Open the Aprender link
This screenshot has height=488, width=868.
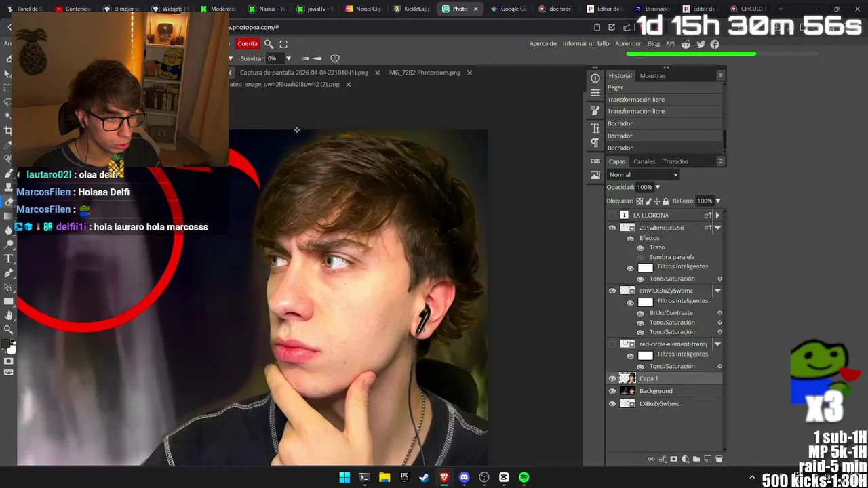point(628,44)
